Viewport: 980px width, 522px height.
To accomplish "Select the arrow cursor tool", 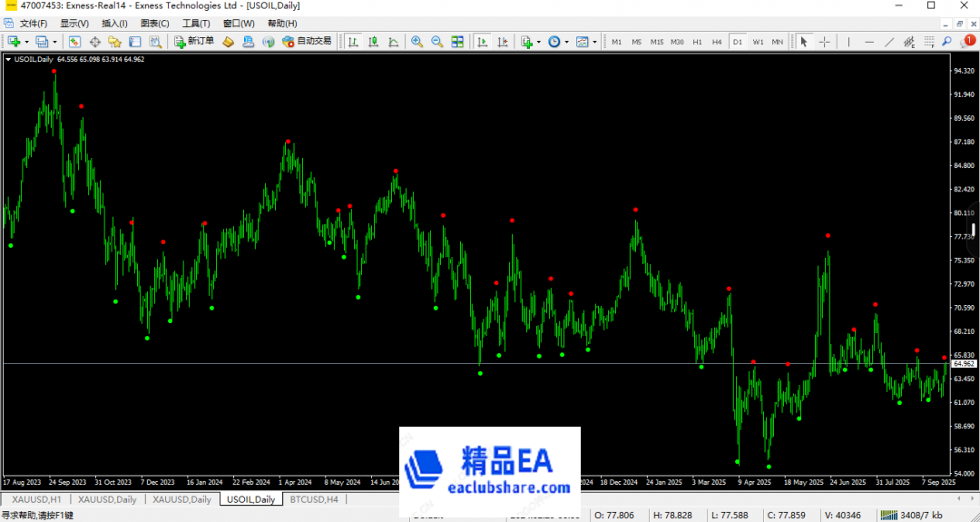I will [804, 42].
